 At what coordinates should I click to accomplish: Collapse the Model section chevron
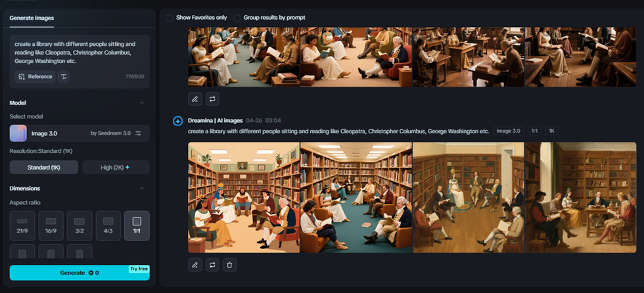[x=142, y=103]
